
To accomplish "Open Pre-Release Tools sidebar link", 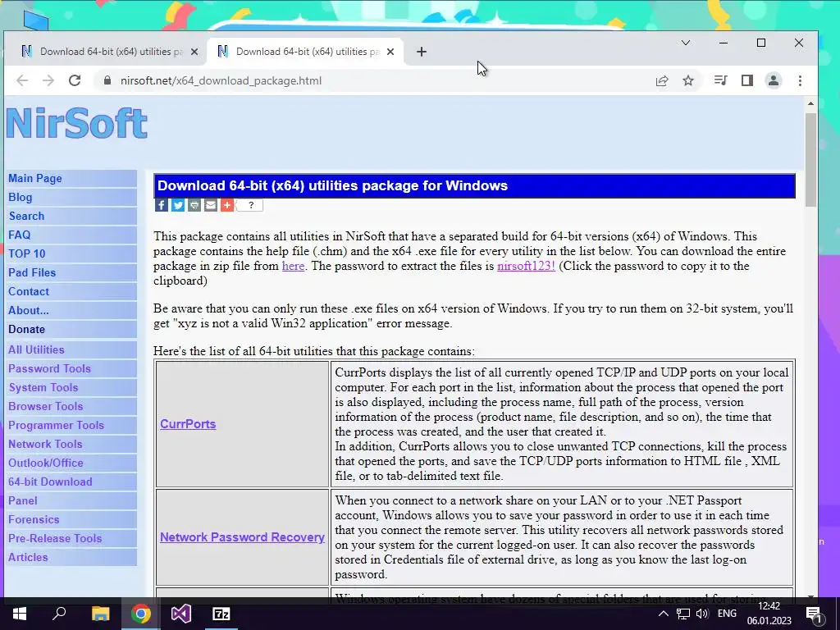I will tap(55, 538).
